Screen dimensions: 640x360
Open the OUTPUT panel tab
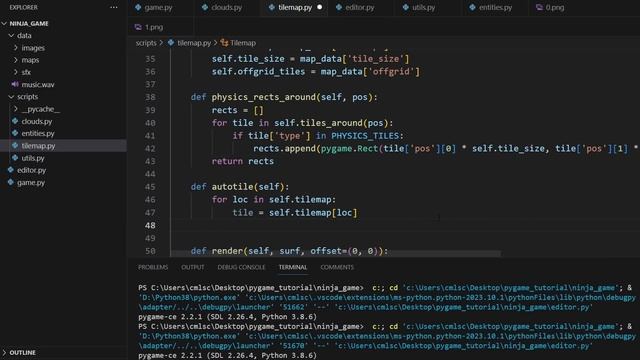193,267
